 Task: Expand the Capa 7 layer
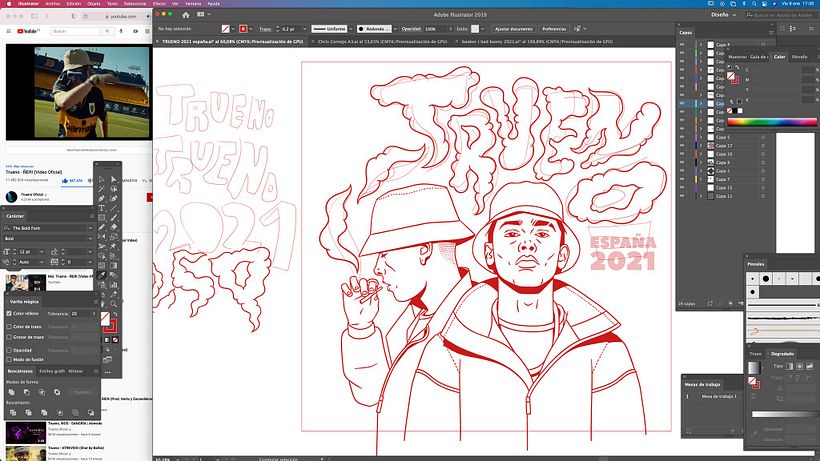[x=701, y=179]
